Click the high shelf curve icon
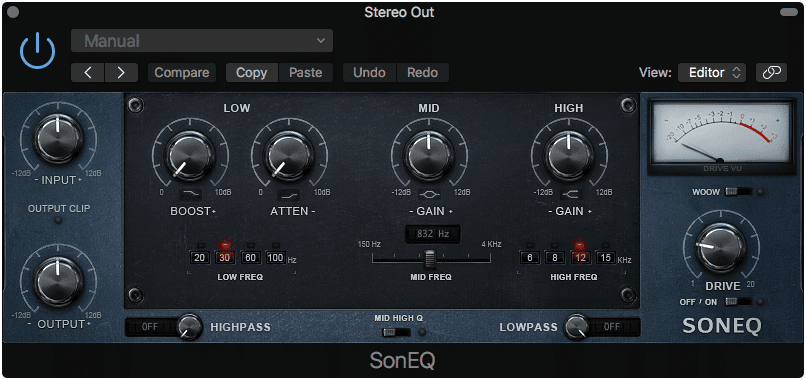806x380 pixels. tap(569, 194)
